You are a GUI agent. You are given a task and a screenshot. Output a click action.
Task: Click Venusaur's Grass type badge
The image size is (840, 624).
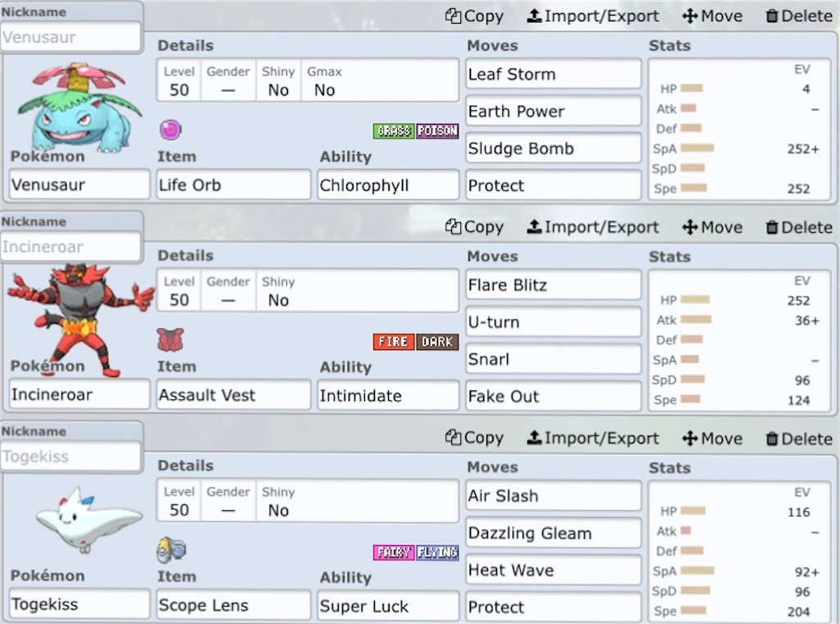pyautogui.click(x=394, y=130)
